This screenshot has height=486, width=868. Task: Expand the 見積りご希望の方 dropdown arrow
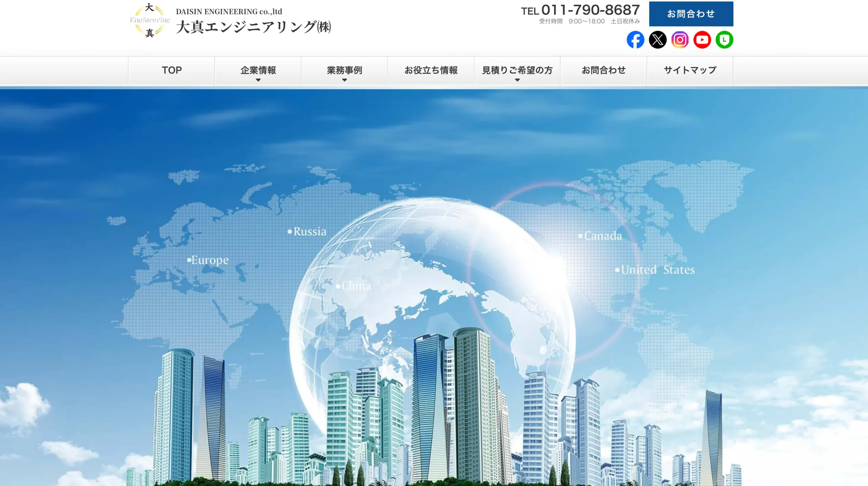[517, 80]
